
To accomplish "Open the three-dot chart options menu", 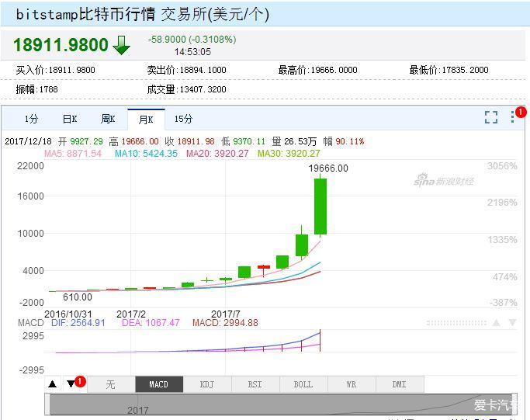I will click(513, 116).
